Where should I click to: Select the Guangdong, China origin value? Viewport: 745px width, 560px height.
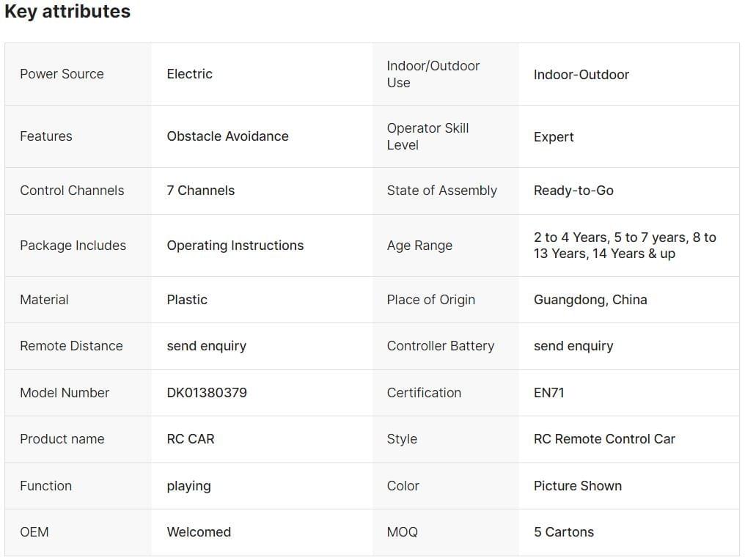590,300
